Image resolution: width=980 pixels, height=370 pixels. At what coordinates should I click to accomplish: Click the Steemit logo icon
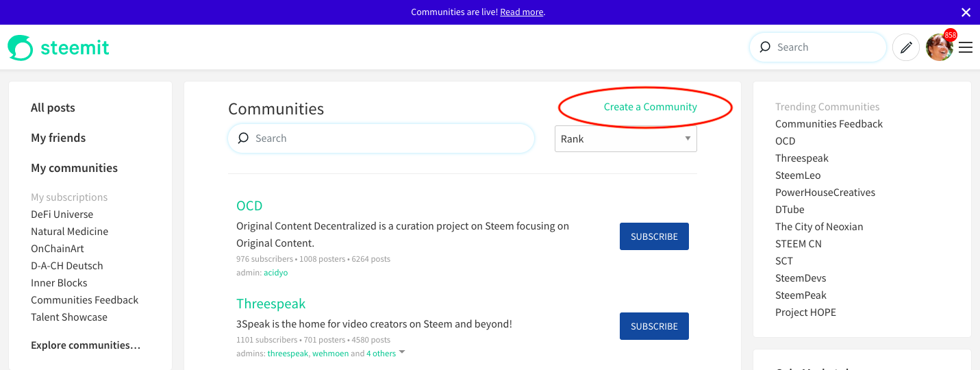point(21,47)
